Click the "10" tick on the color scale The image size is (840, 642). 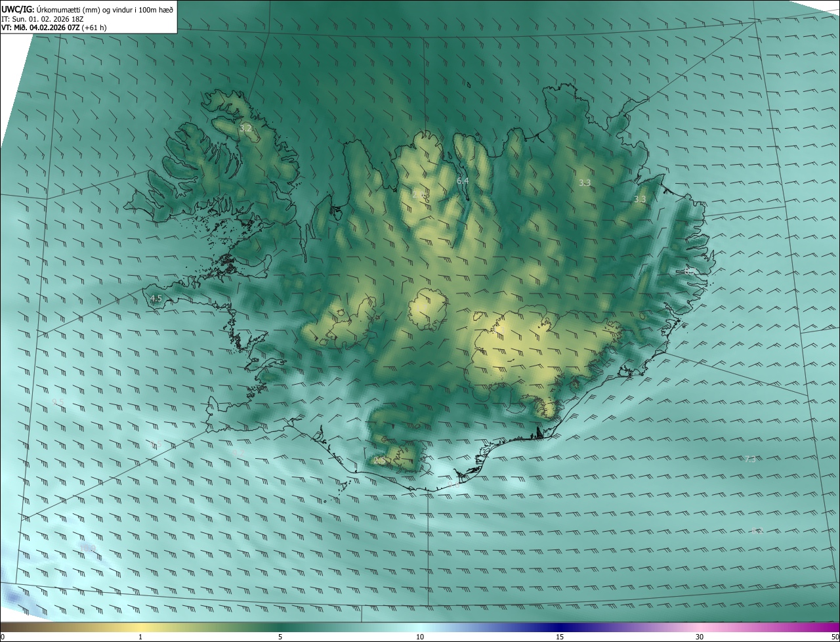pos(420,637)
